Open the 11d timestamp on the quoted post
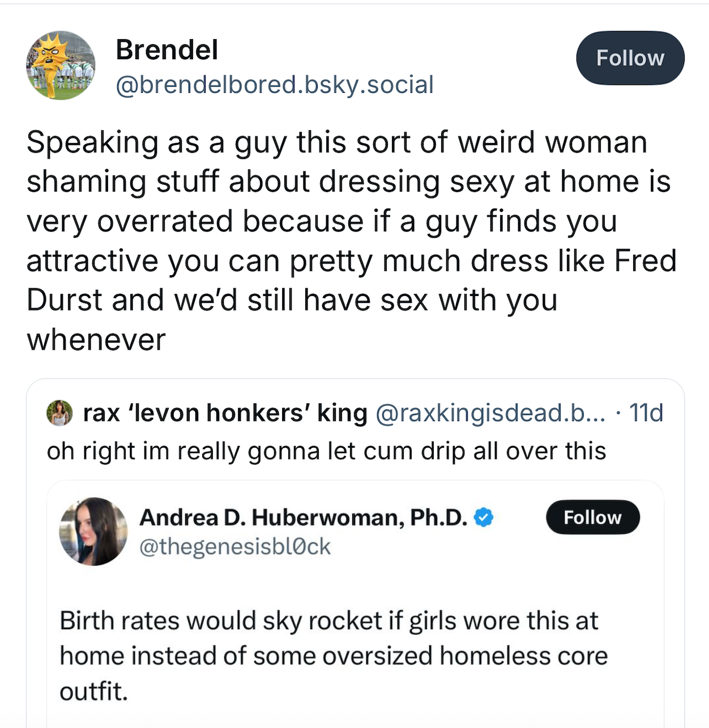The height and width of the screenshot is (728, 709). 646,413
